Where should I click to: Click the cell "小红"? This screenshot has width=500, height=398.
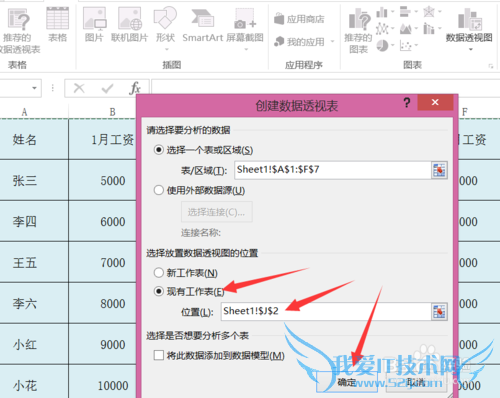coord(34,344)
